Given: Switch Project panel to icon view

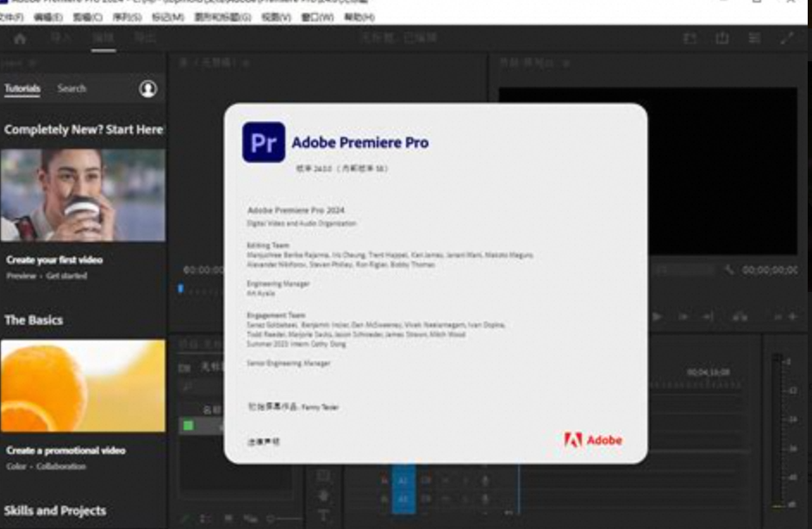Looking at the screenshot, I should (228, 518).
